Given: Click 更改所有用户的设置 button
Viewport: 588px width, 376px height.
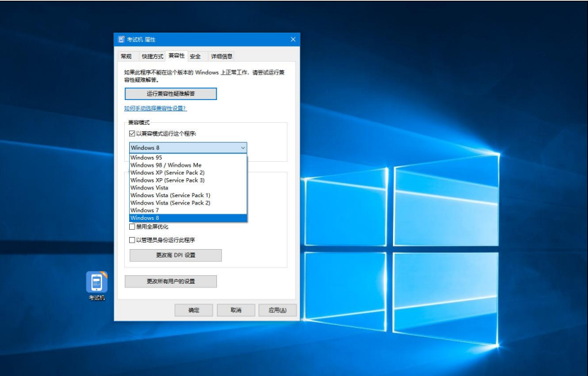Looking at the screenshot, I should click(171, 282).
